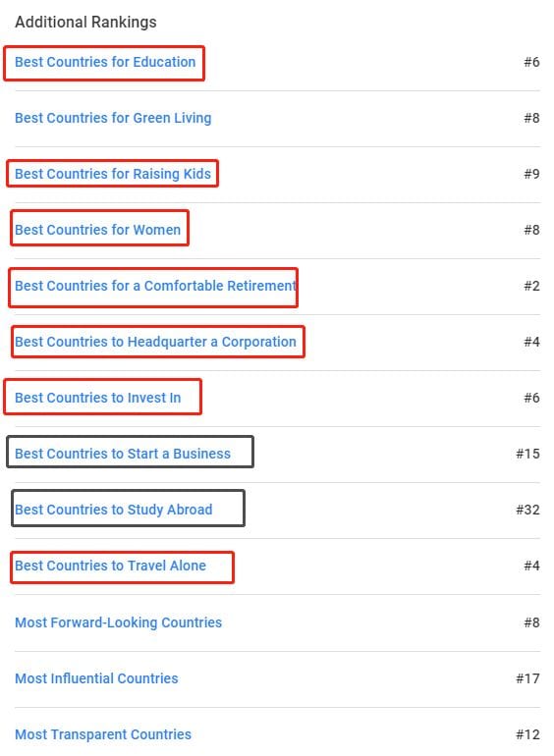Open Best Countries to Headquarter a Corporation
This screenshot has height=756, width=554.
[155, 342]
